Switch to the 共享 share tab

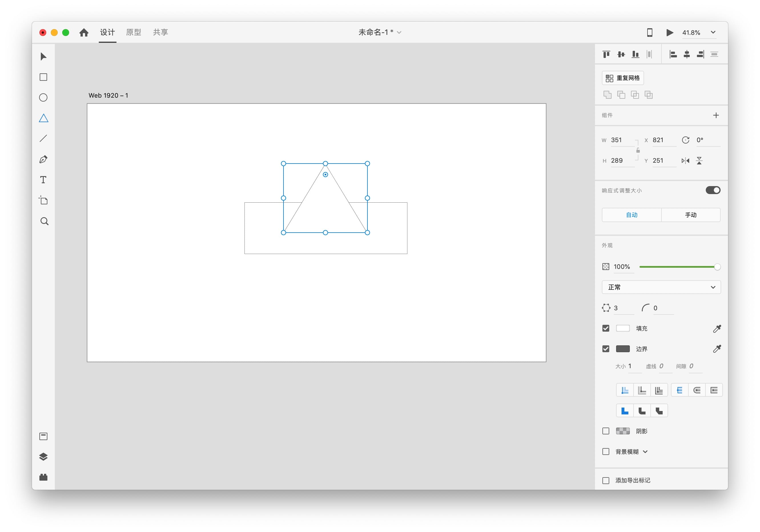pyautogui.click(x=160, y=33)
